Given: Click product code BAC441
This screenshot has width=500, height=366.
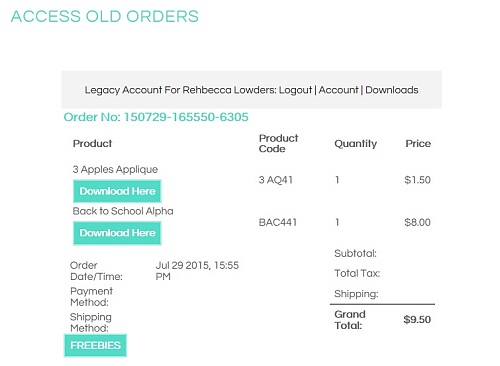Looking at the screenshot, I should [x=278, y=222].
